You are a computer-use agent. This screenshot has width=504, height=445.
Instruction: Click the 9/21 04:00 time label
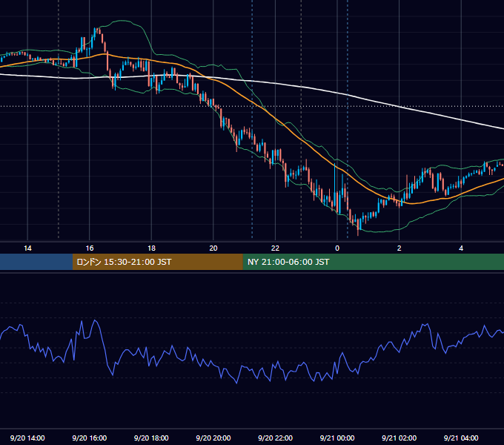pyautogui.click(x=461, y=438)
